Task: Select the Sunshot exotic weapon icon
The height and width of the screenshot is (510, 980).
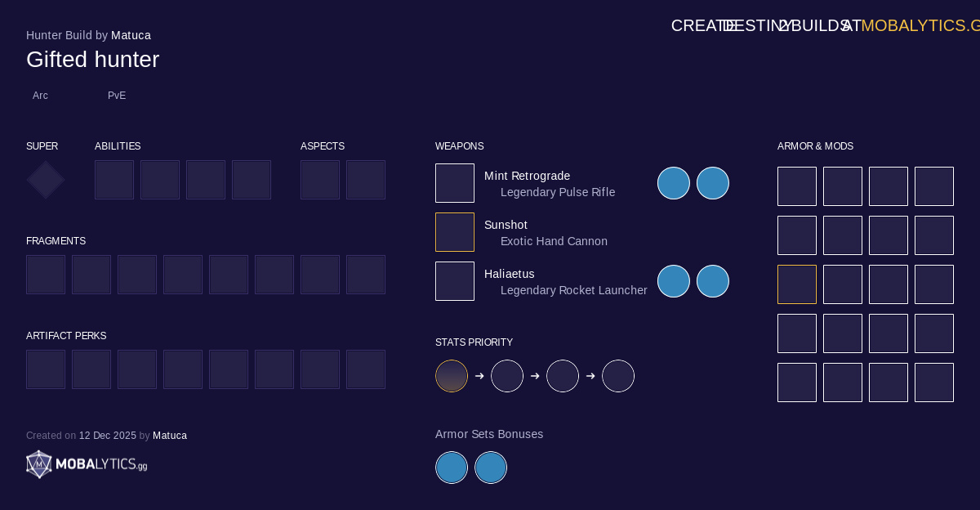Action: pos(455,232)
